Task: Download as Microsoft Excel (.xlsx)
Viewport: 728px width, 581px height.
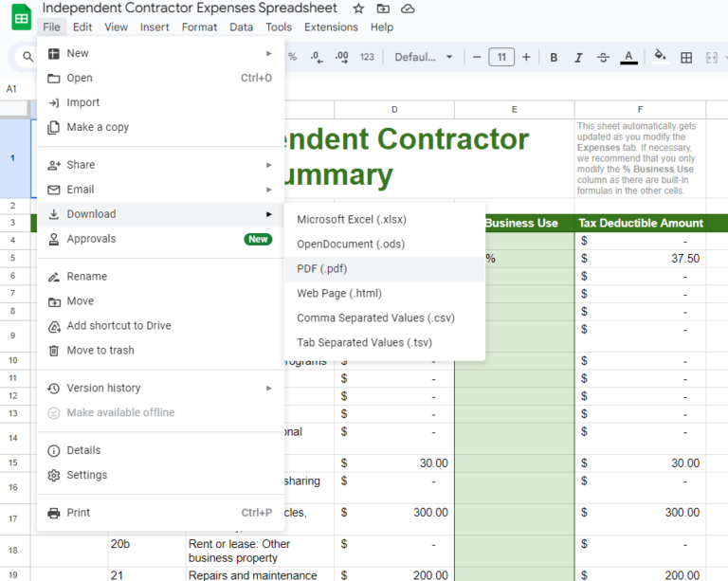Action: (x=385, y=220)
